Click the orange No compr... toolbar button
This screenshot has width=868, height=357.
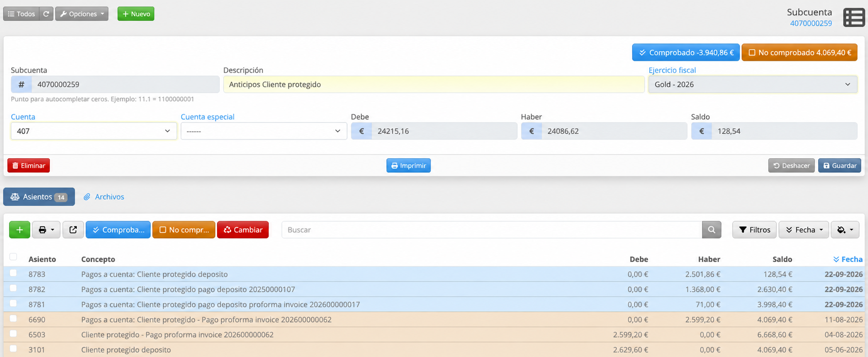tap(184, 230)
